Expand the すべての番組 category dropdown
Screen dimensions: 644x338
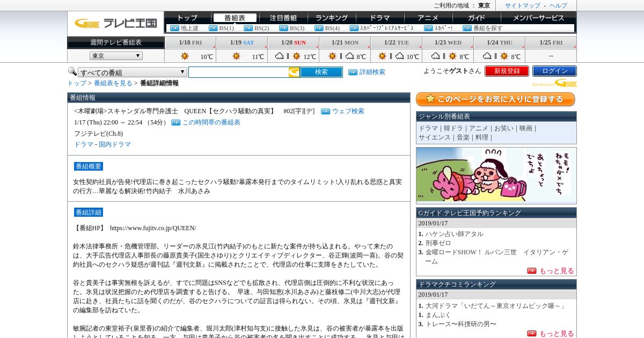(133, 72)
